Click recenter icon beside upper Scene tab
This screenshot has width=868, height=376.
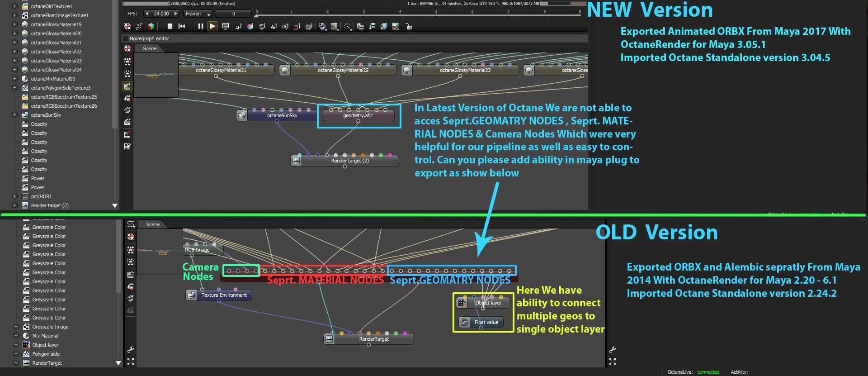click(127, 48)
